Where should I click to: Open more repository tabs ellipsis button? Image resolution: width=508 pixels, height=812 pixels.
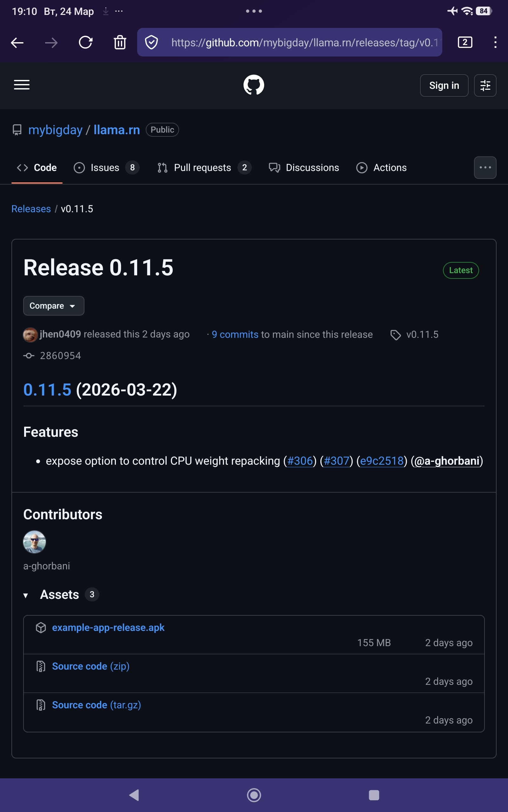click(485, 167)
